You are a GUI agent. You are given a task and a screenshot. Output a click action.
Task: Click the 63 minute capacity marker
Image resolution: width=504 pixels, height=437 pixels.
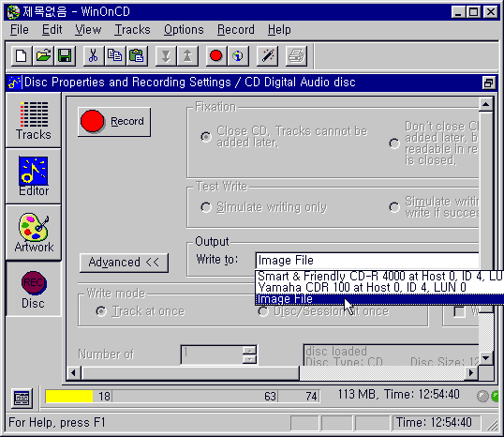[x=270, y=397]
